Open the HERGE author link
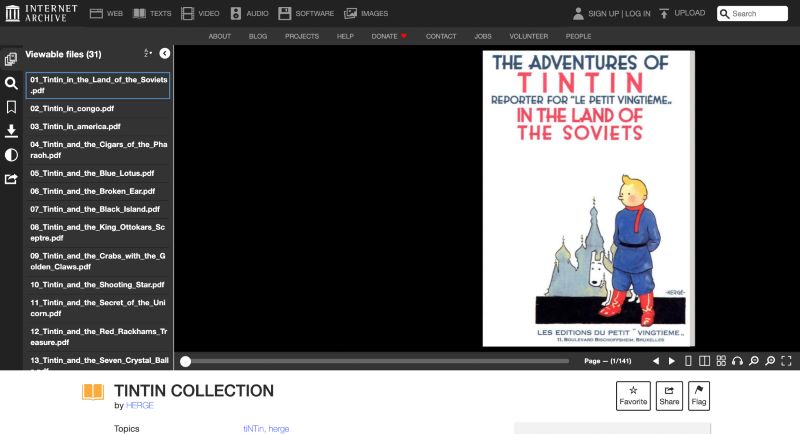 pos(140,405)
